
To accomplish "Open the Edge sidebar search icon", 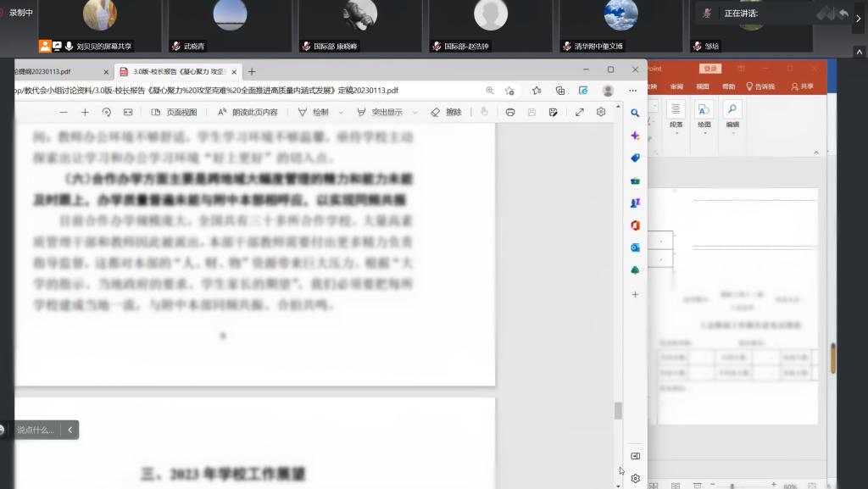I will 635,113.
